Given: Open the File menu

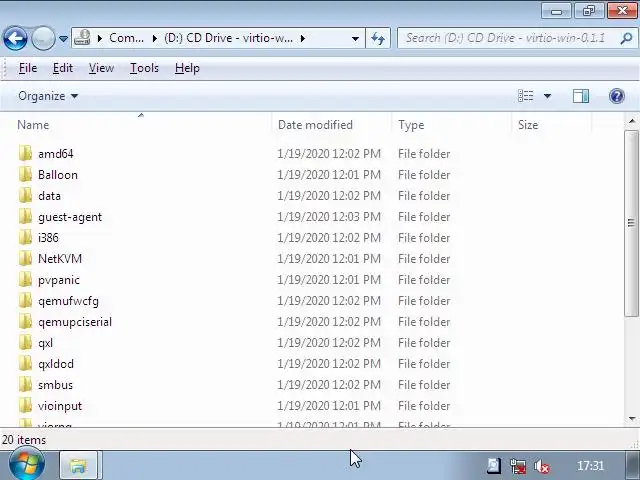Looking at the screenshot, I should click(28, 68).
